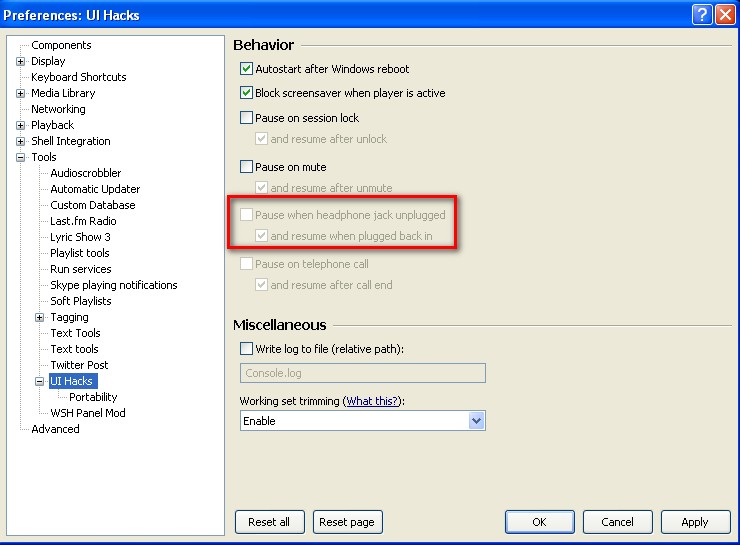The image size is (740, 545).
Task: Check Pause on telephone call
Action: pyautogui.click(x=246, y=263)
